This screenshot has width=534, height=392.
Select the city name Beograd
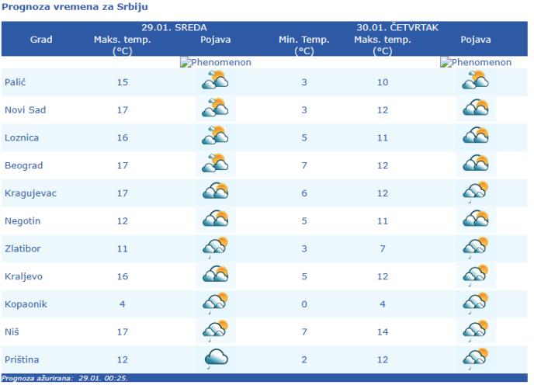[23, 165]
